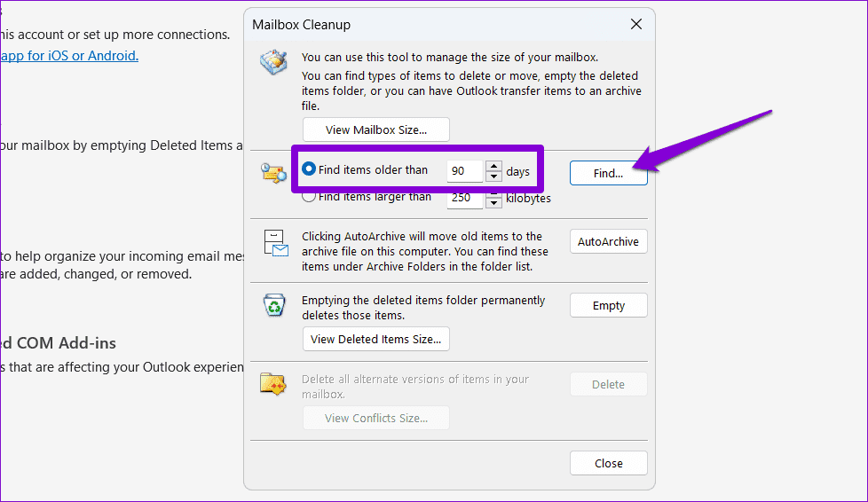The image size is (868, 502).
Task: Click the find items envelope clock icon
Action: (x=273, y=173)
